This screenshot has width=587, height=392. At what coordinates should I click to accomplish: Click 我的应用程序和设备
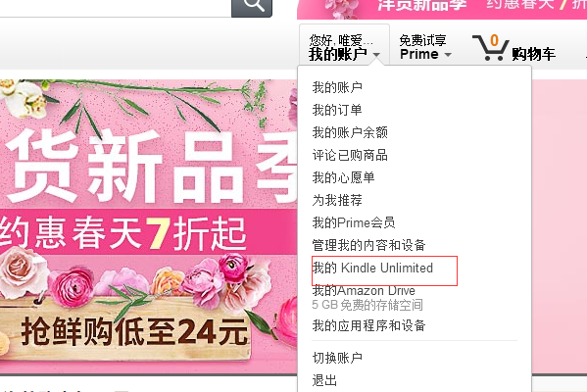368,325
